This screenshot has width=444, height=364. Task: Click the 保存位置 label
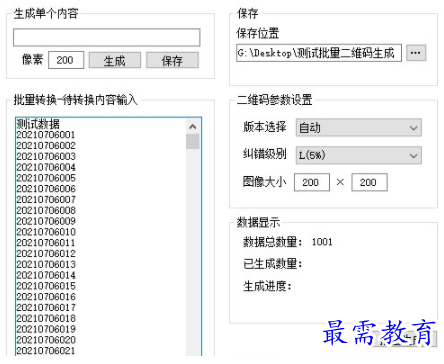click(x=258, y=33)
